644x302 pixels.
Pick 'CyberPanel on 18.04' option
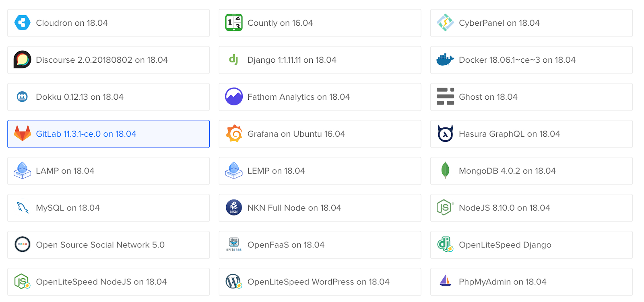[x=531, y=23]
